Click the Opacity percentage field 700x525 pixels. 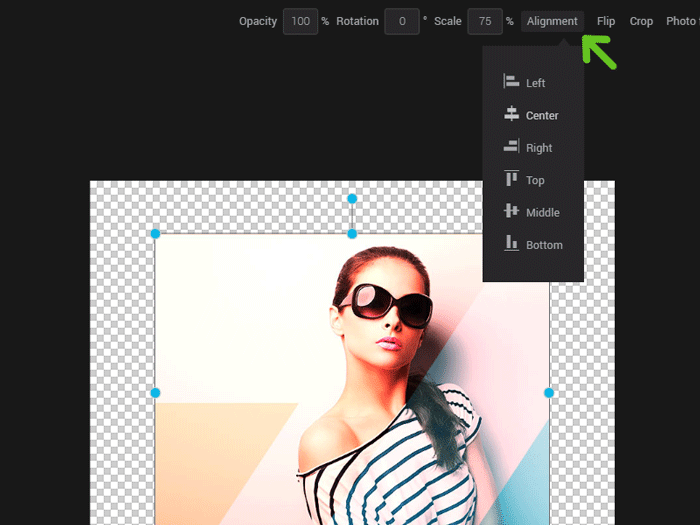pyautogui.click(x=300, y=21)
